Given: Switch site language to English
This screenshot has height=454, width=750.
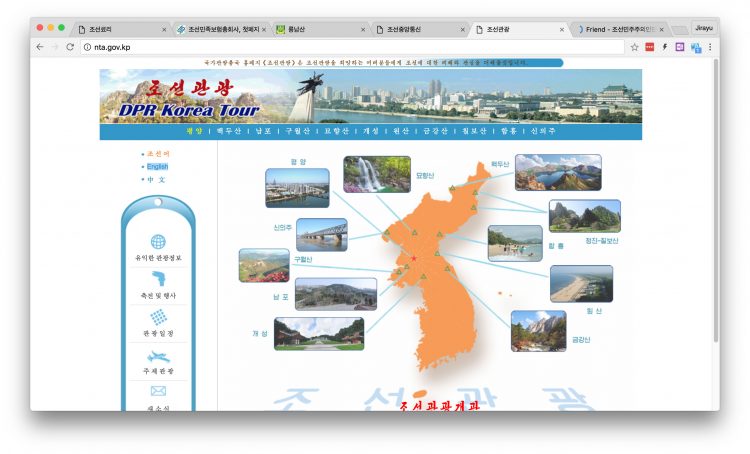Looking at the screenshot, I should 157,166.
